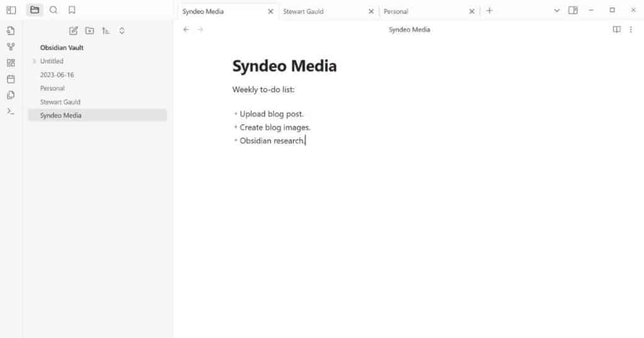Navigate back with the left arrow
This screenshot has width=644, height=338.
(x=186, y=30)
